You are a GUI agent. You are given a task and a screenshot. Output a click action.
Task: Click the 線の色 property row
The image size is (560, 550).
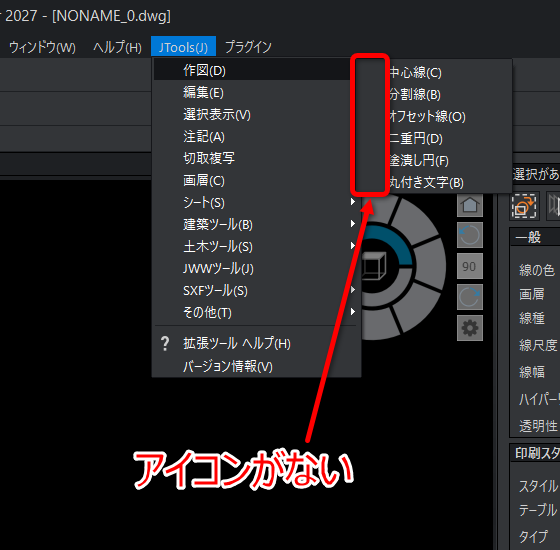click(536, 270)
